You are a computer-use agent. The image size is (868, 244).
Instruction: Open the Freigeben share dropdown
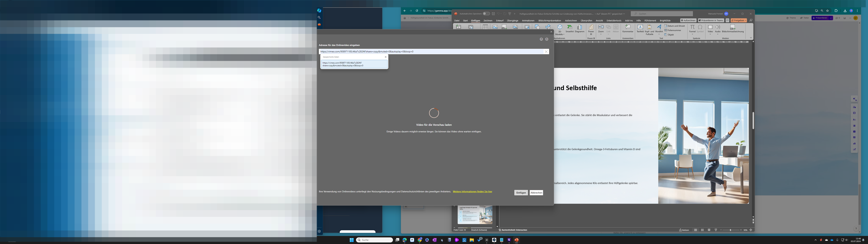pos(739,21)
